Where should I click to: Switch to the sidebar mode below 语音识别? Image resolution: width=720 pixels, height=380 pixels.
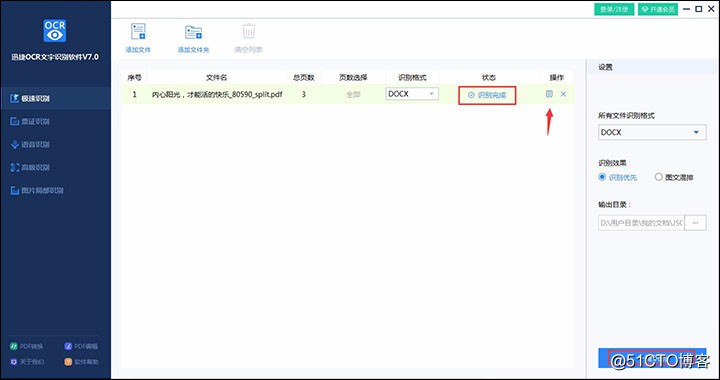click(55, 168)
